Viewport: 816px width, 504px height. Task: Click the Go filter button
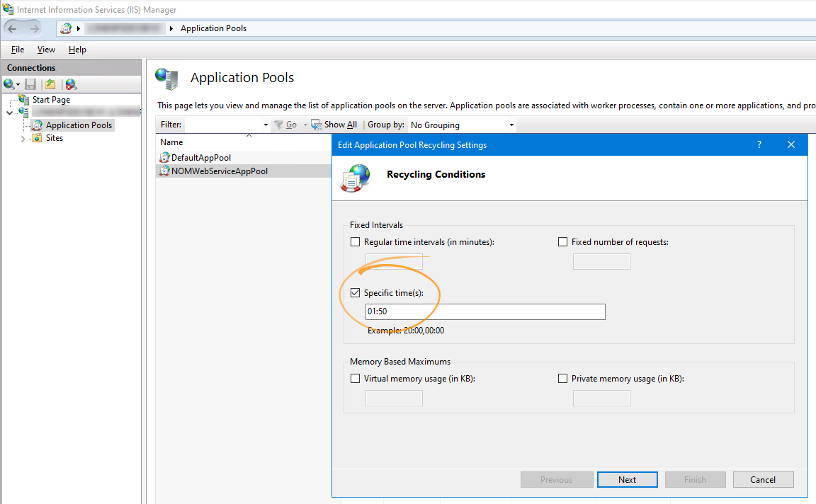coord(285,125)
